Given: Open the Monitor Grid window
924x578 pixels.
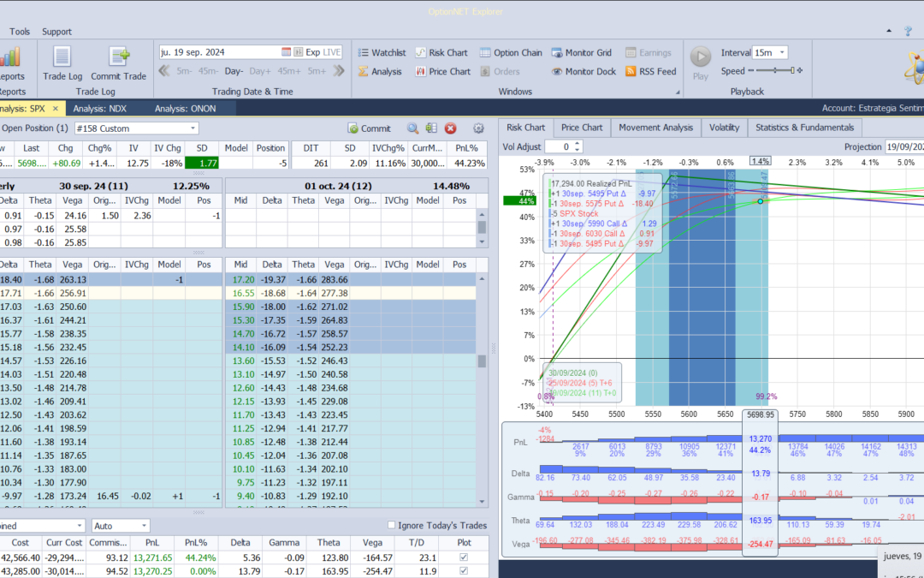Looking at the screenshot, I should coord(582,52).
